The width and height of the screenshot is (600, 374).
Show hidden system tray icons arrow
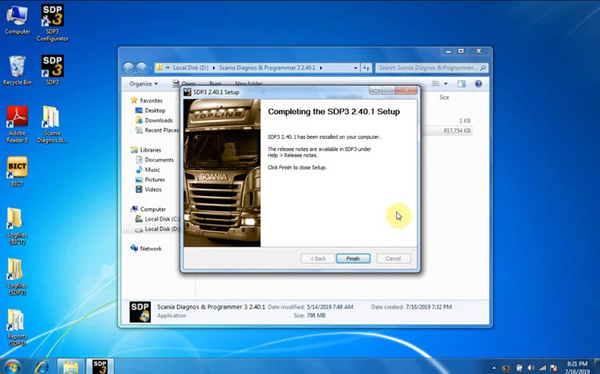point(494,368)
